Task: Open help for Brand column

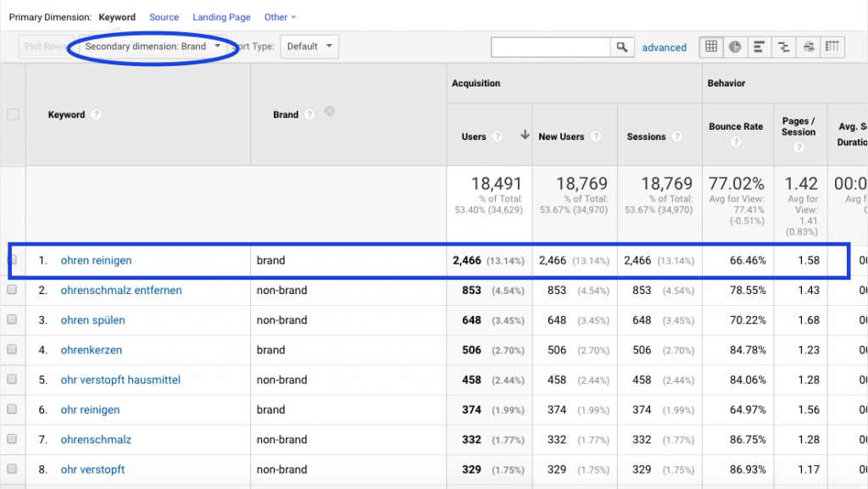Action: (309, 114)
